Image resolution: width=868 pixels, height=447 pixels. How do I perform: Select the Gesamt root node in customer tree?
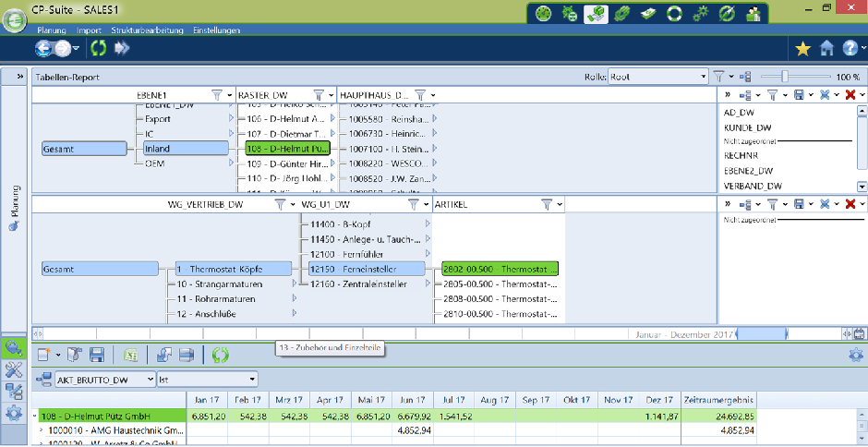tap(85, 149)
